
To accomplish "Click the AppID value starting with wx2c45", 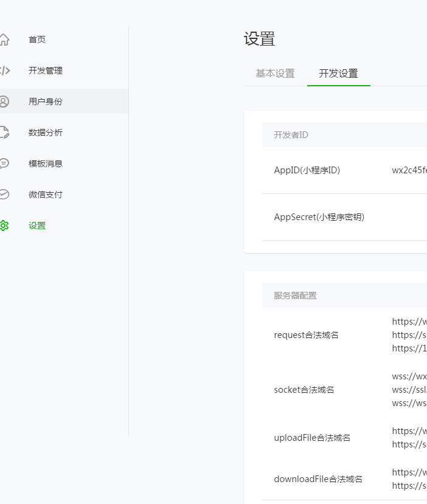I will tap(409, 170).
